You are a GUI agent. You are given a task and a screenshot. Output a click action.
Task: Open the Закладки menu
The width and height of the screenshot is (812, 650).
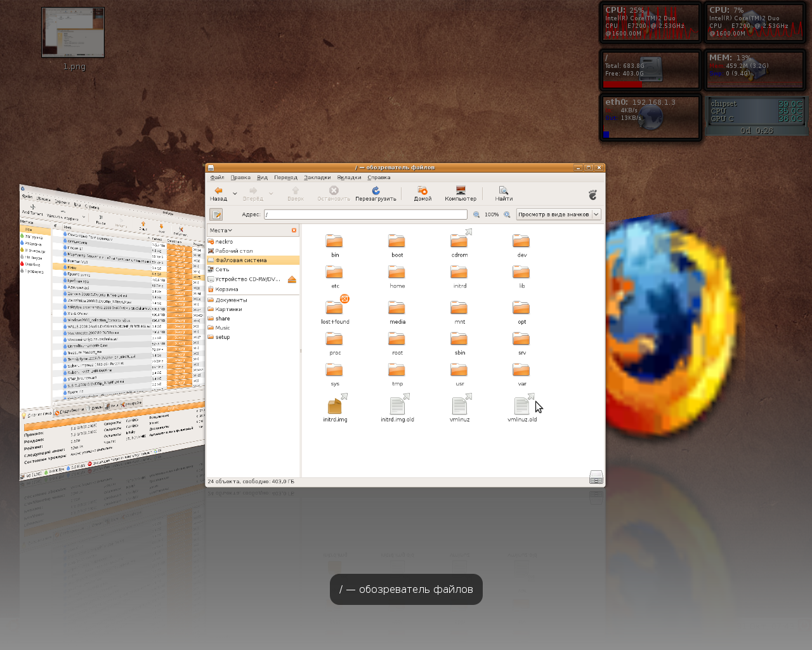317,178
